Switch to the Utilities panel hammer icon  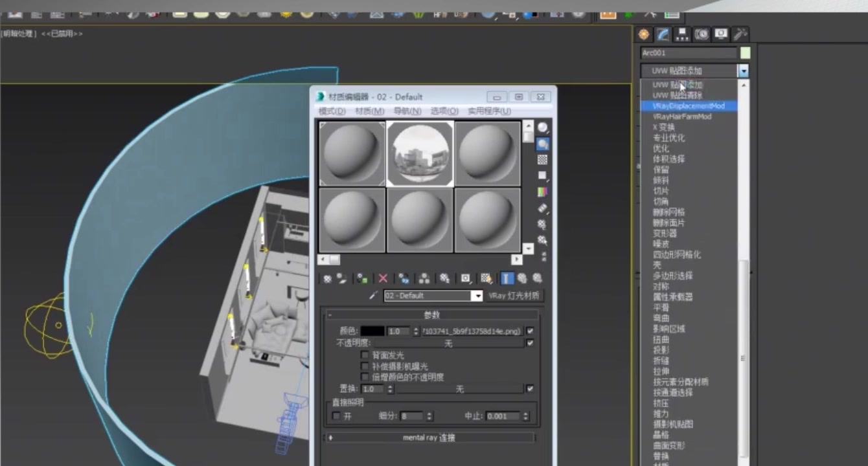(x=740, y=34)
